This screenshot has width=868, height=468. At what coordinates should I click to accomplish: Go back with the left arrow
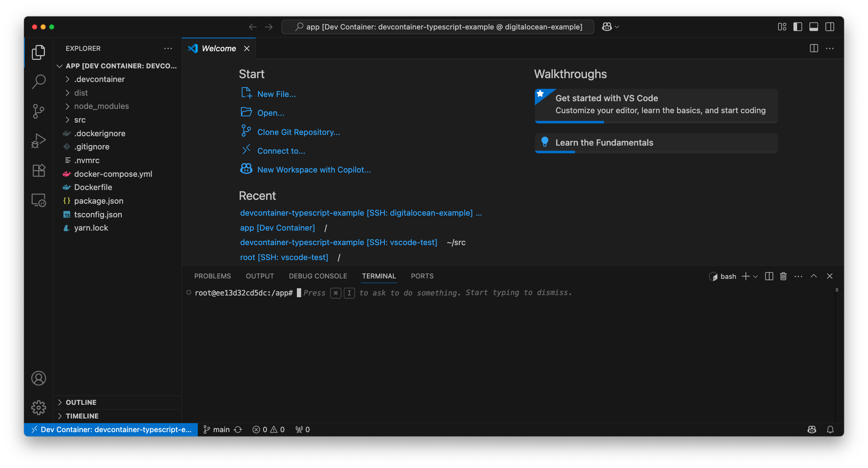pyautogui.click(x=252, y=27)
